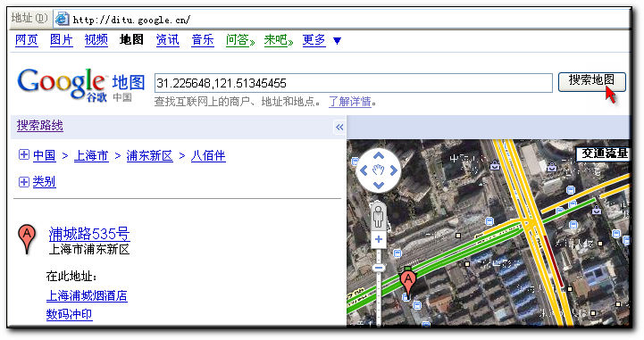
Task: Expand the 类别 category section
Action: point(24,181)
